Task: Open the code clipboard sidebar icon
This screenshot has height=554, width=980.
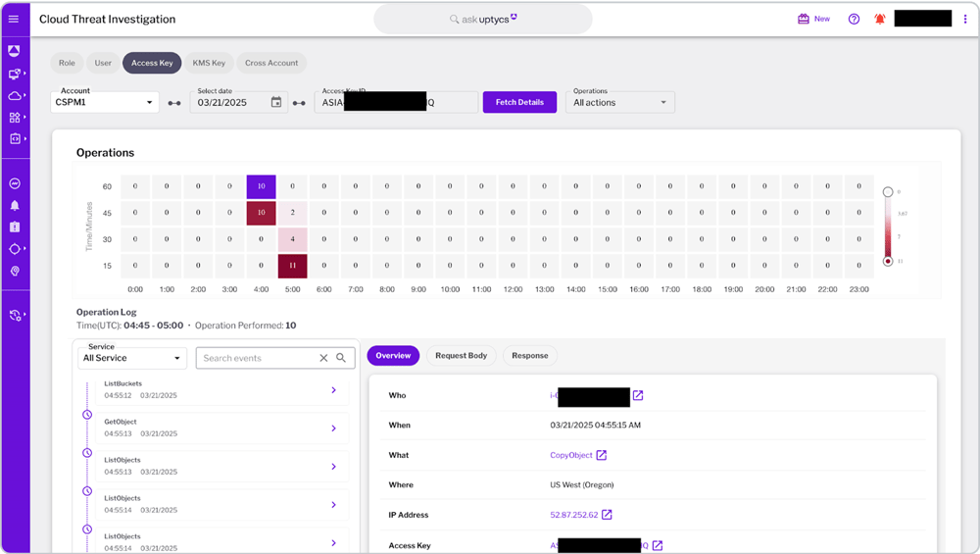Action: tap(15, 139)
